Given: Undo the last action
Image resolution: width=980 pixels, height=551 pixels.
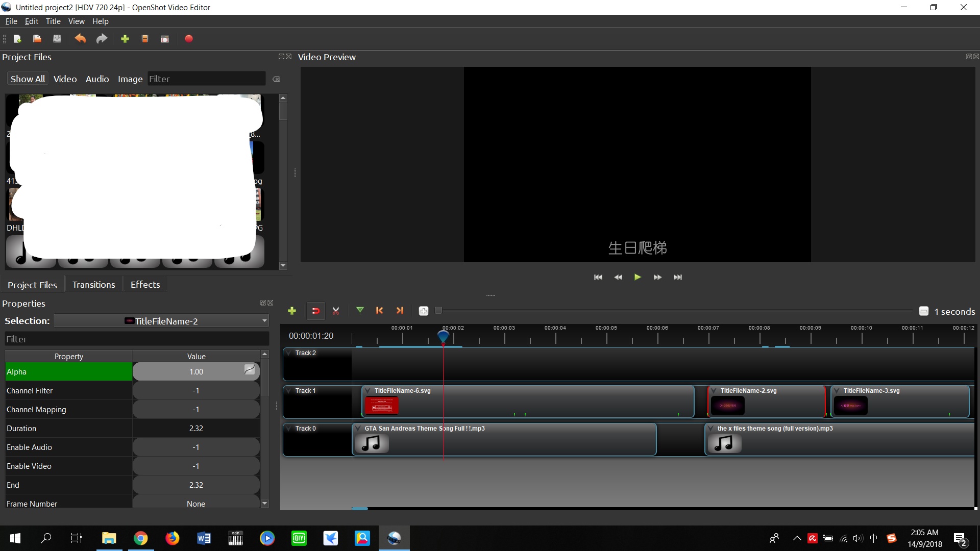Looking at the screenshot, I should coord(80,39).
